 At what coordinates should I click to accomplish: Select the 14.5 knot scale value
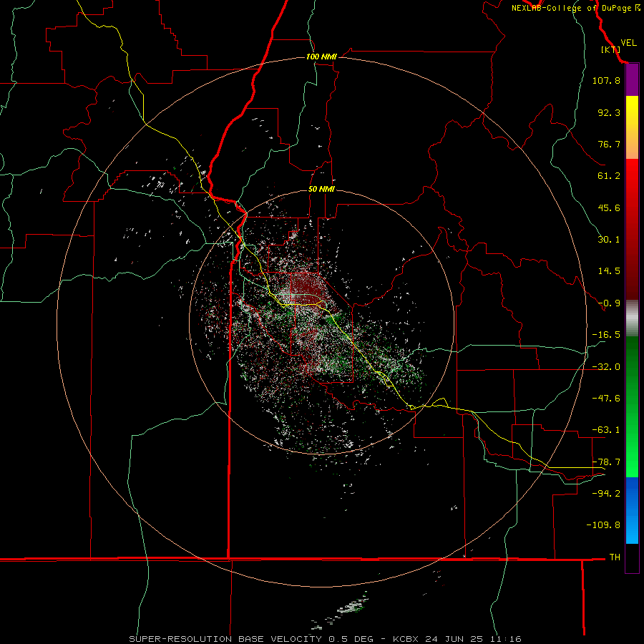pyautogui.click(x=609, y=271)
